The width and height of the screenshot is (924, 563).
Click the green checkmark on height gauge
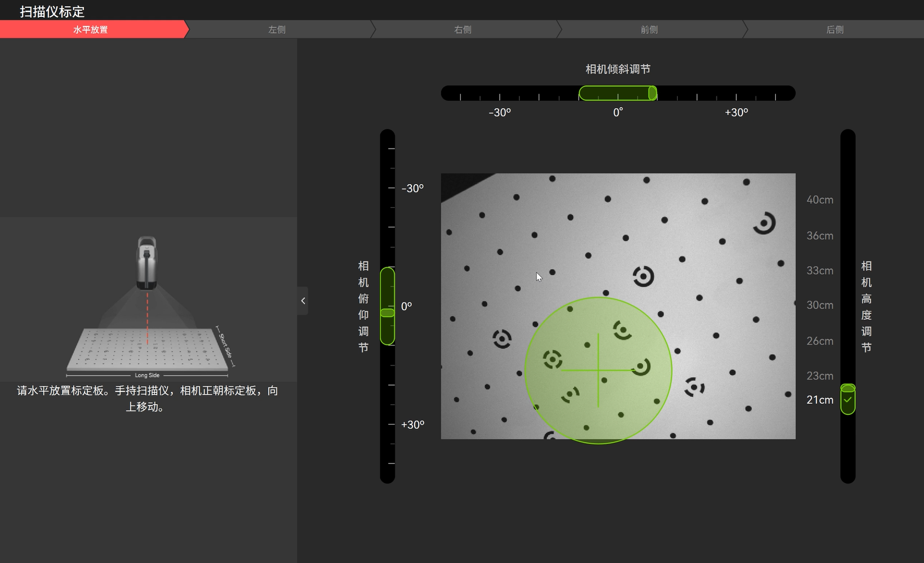847,400
